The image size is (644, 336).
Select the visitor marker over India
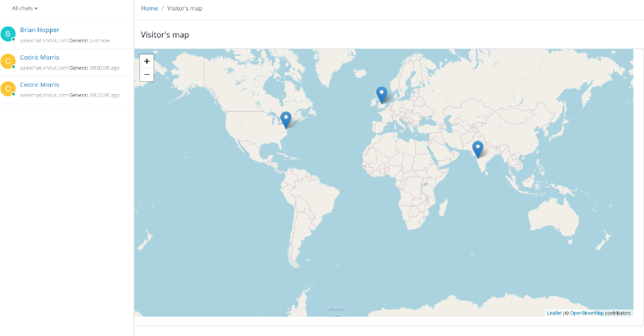[477, 150]
